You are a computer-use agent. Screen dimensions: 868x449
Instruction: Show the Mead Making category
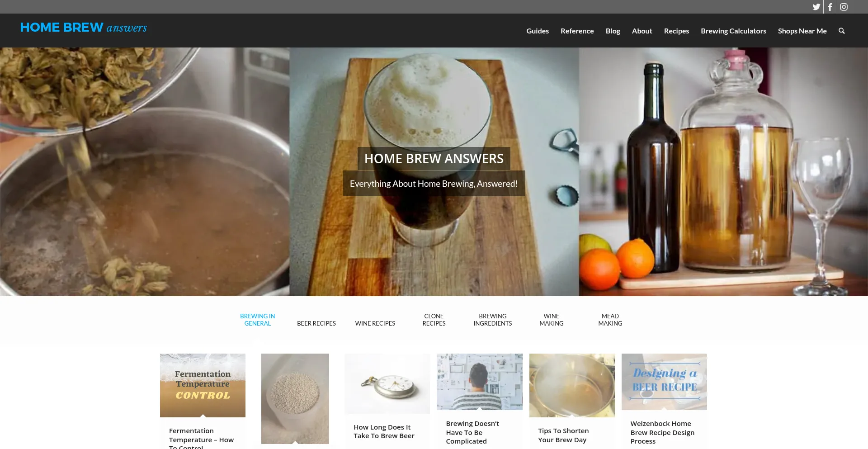(x=610, y=320)
